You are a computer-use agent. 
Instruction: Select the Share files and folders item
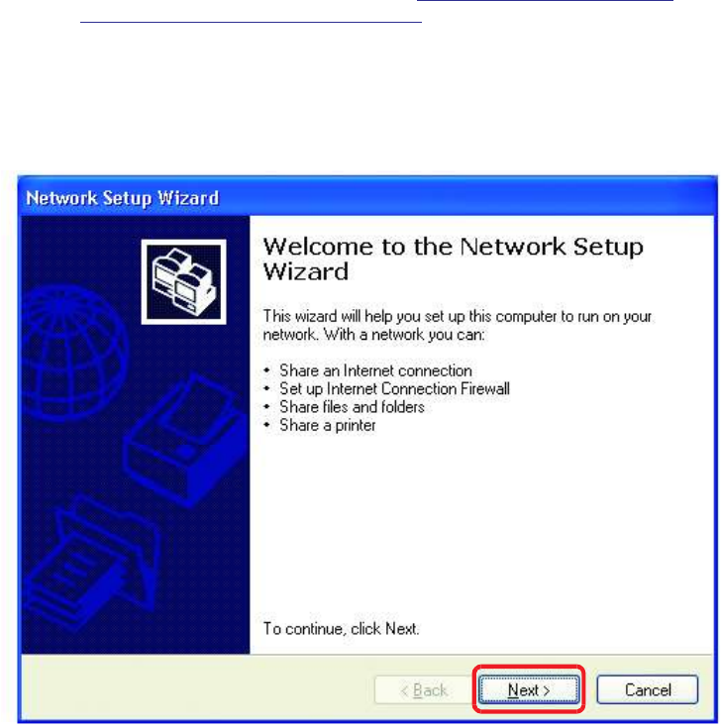352,407
